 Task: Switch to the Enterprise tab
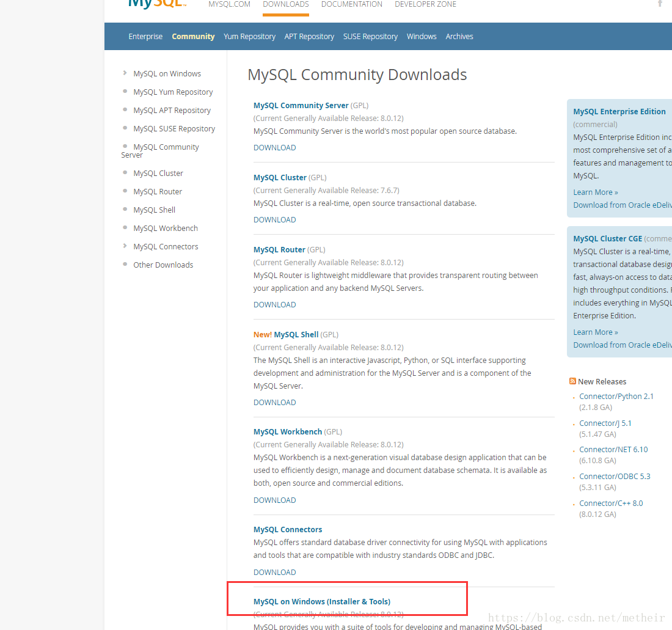[x=145, y=37]
